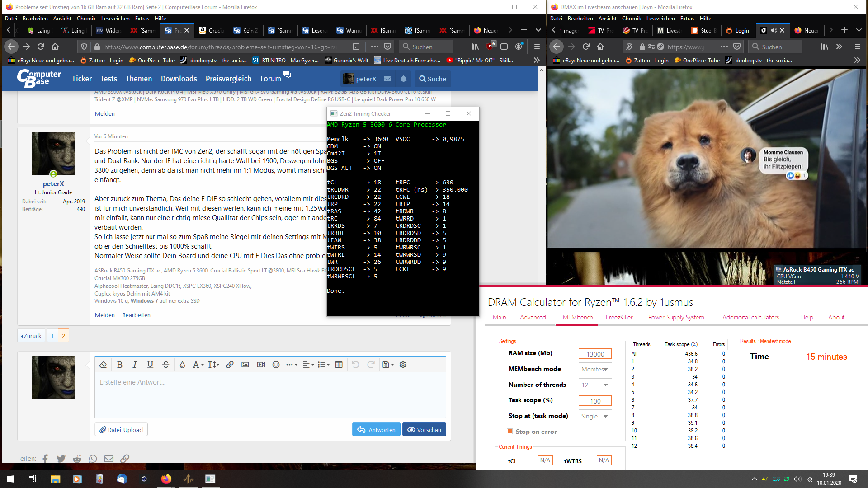Click the RAM size input field

[595, 354]
